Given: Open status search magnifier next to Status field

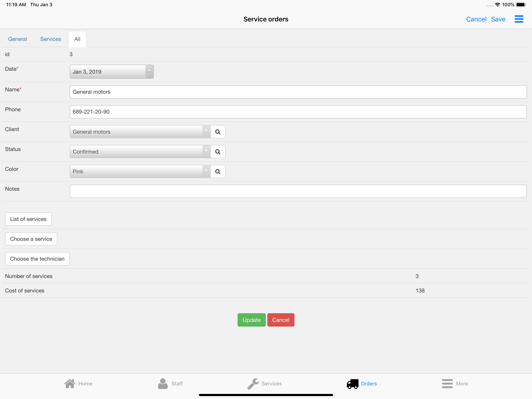Looking at the screenshot, I should (218, 152).
